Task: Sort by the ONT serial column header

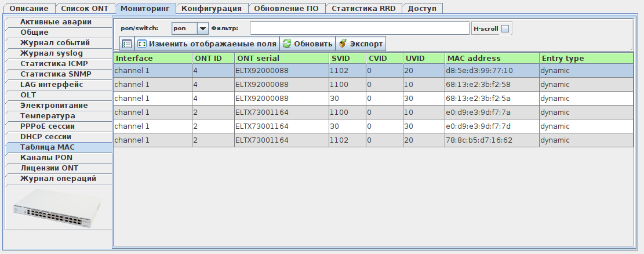Action: pos(282,59)
